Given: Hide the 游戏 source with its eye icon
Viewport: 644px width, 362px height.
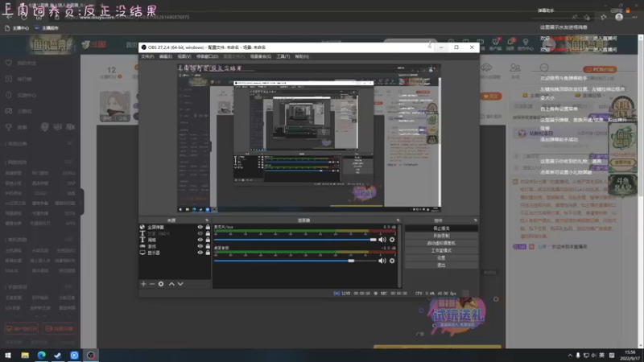Looking at the screenshot, I should tap(200, 246).
